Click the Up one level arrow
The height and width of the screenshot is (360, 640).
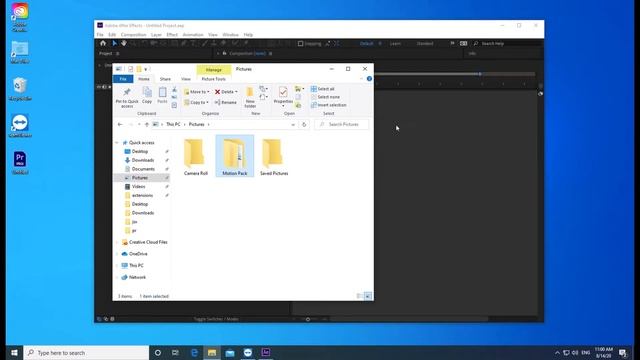pos(147,124)
